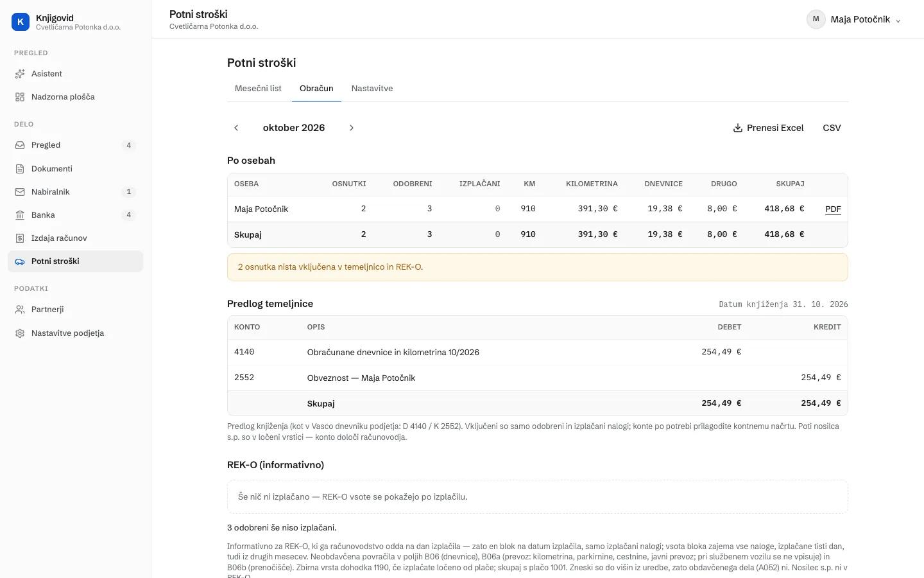Click the OSEBA column header
Image resolution: width=924 pixels, height=578 pixels.
(x=246, y=184)
